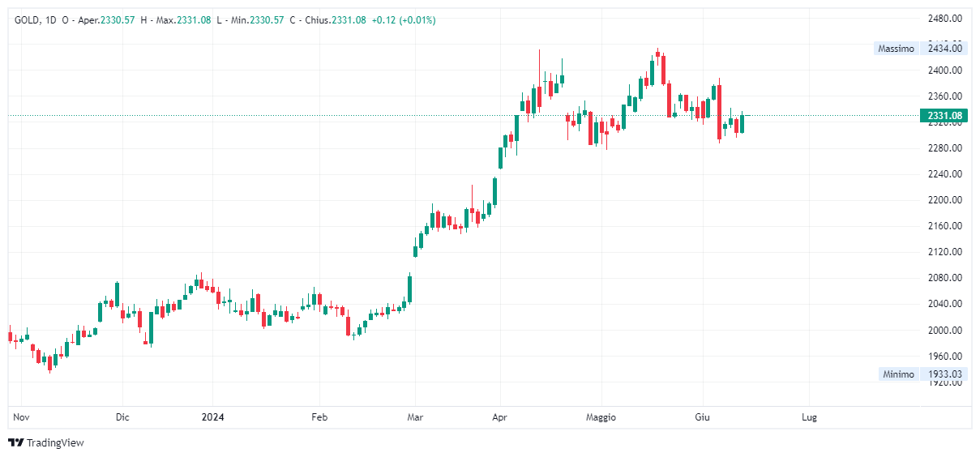Click the GOLD symbol label
980x457 pixels.
pos(28,20)
